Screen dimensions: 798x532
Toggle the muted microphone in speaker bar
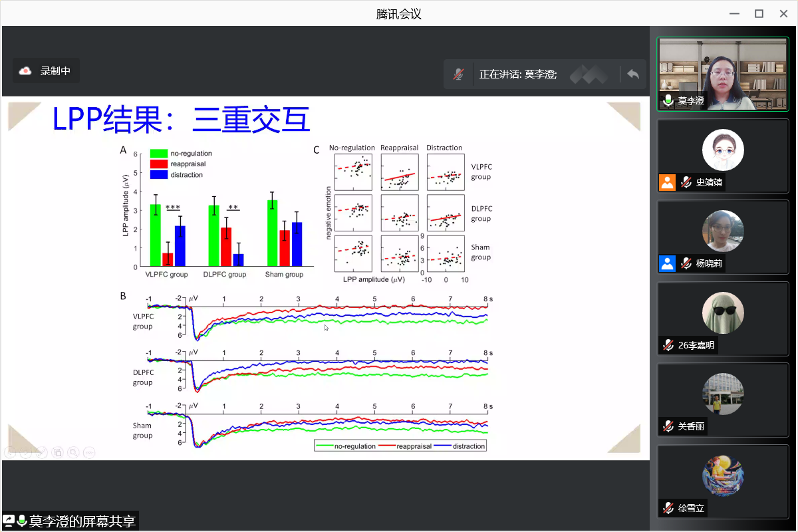point(458,74)
